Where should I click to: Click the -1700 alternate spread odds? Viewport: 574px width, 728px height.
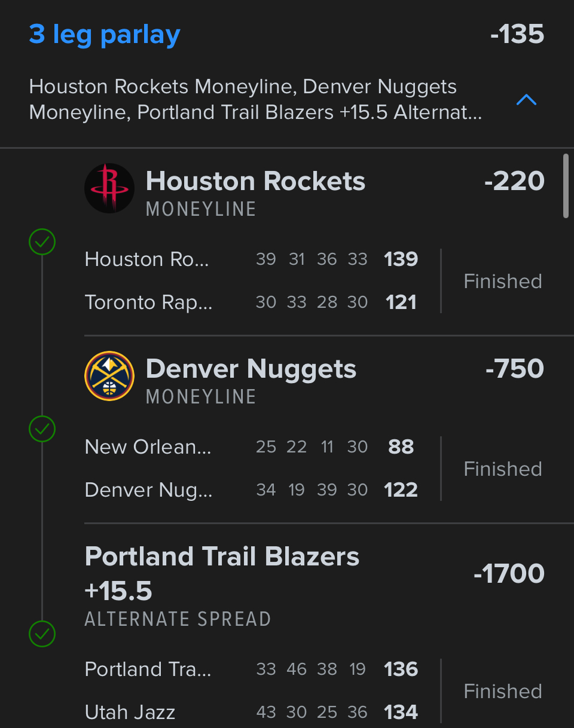509,574
